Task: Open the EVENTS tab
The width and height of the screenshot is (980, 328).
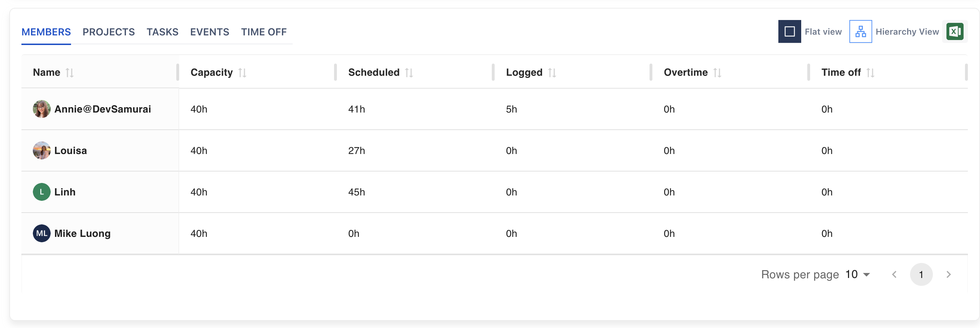Action: [x=209, y=32]
